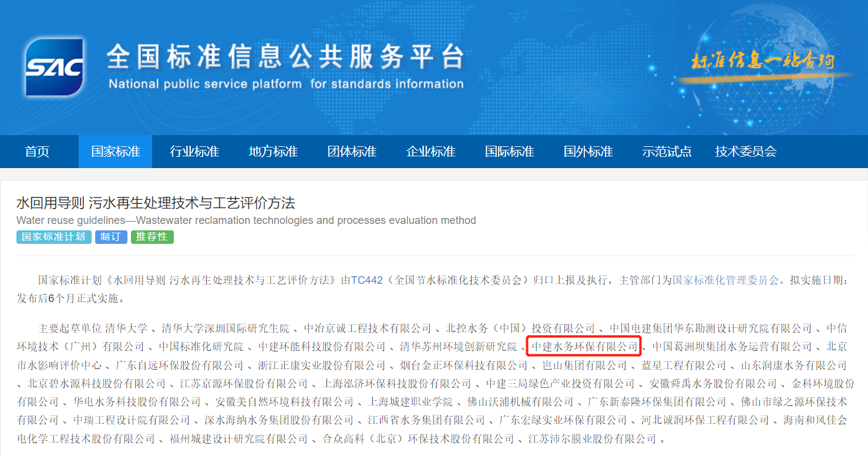Image resolution: width=868 pixels, height=456 pixels.
Task: Click 邑山集团有限公司
Action: [584, 366]
